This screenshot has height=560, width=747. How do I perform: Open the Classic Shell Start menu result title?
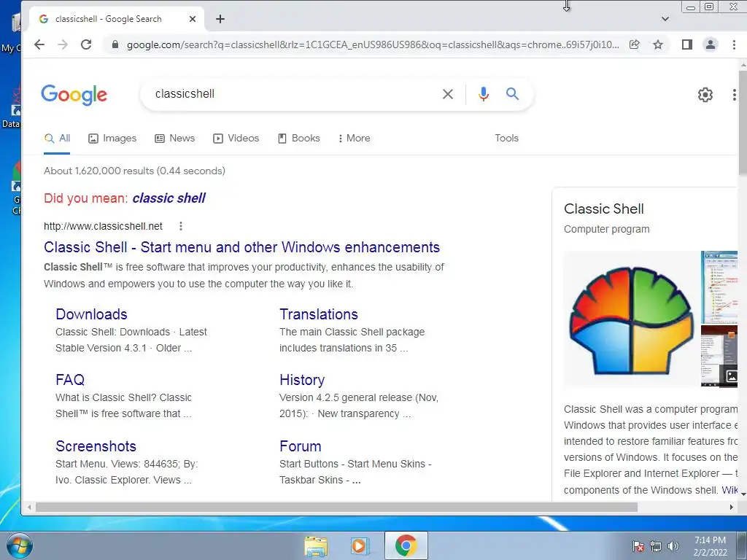241,248
